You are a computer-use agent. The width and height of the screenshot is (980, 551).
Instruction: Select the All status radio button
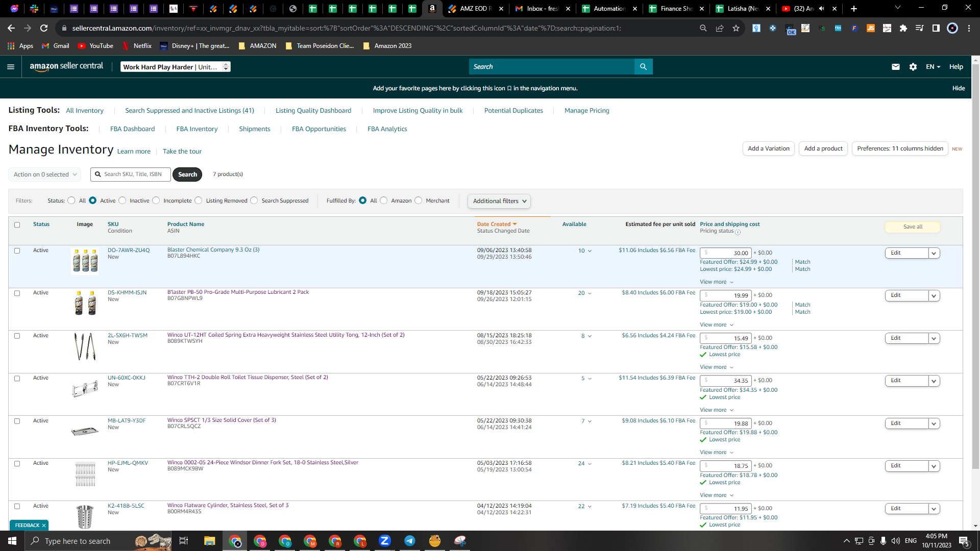(71, 201)
